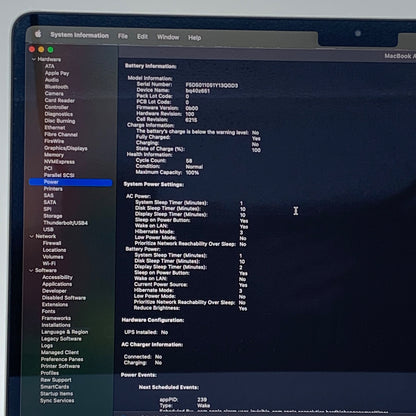Select Wi-Fi under Network
The width and height of the screenshot is (416, 416).
click(49, 263)
